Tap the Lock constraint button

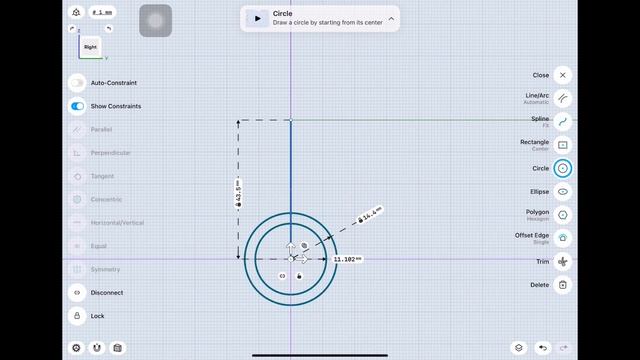[77, 316]
